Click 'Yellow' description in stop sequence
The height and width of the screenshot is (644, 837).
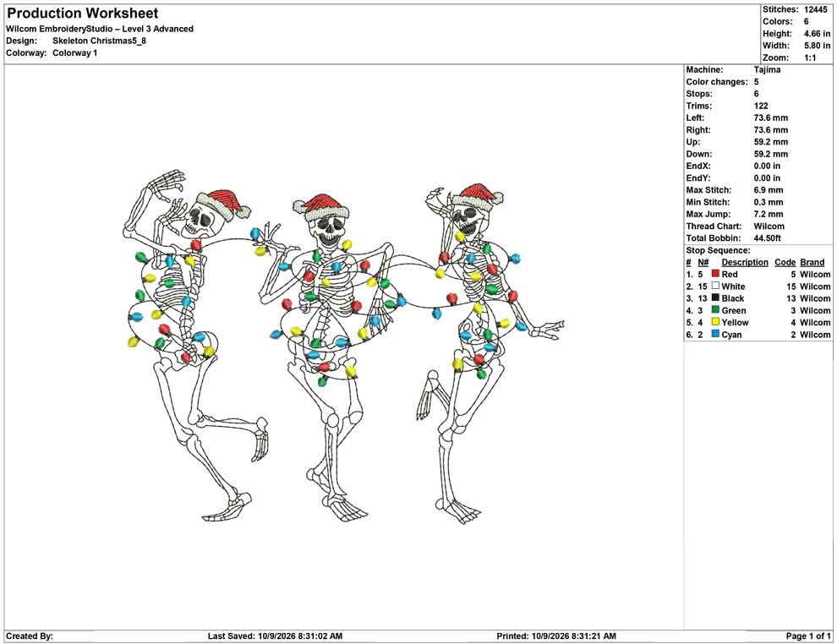click(735, 322)
